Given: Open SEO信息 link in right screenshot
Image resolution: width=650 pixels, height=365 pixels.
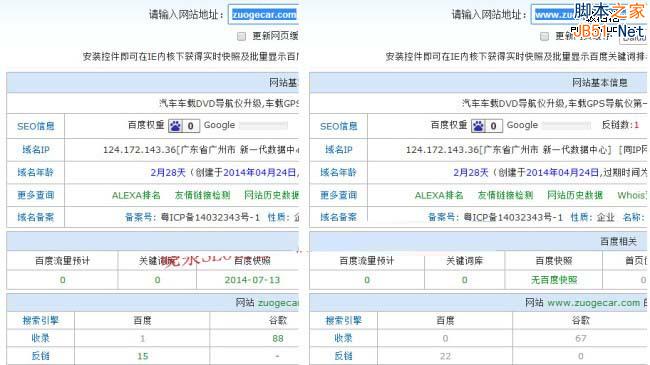Looking at the screenshot, I should (338, 126).
